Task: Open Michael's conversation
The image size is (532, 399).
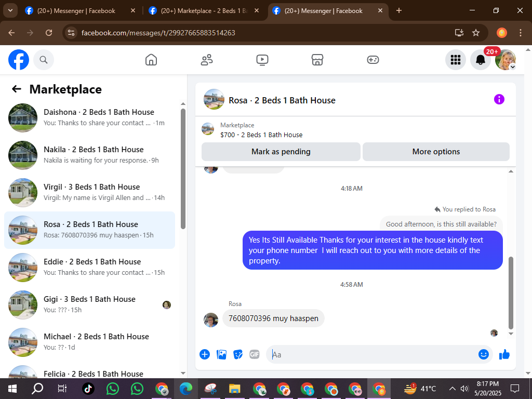Action: (x=89, y=342)
